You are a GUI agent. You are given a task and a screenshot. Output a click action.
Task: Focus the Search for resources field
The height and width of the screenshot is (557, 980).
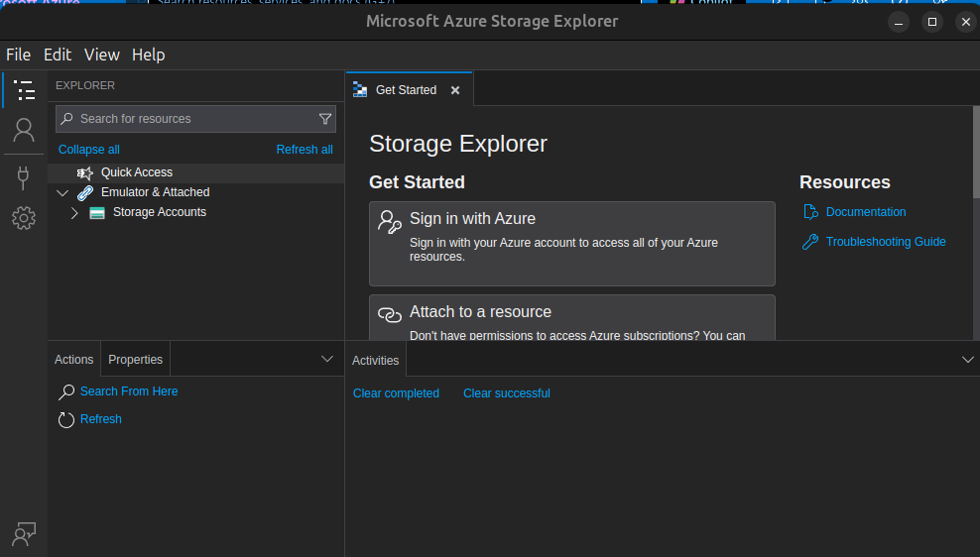coord(195,119)
